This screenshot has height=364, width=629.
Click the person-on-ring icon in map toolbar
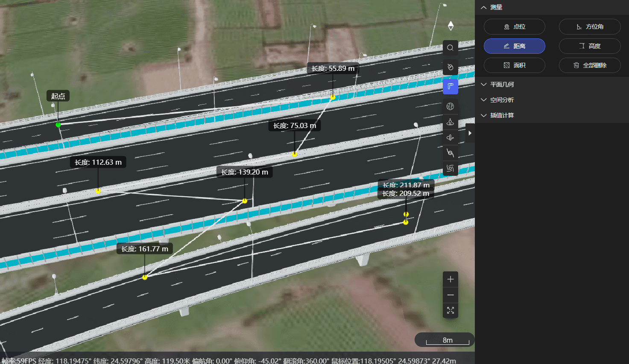[x=450, y=122]
